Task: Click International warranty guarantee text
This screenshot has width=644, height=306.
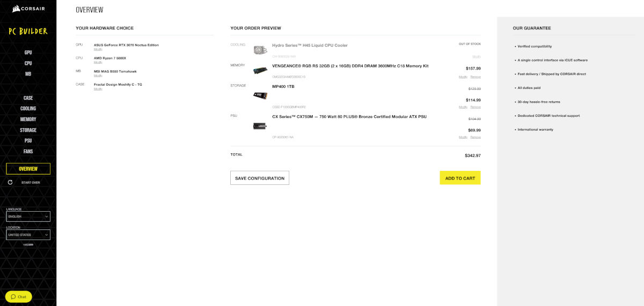Action: click(x=535, y=130)
